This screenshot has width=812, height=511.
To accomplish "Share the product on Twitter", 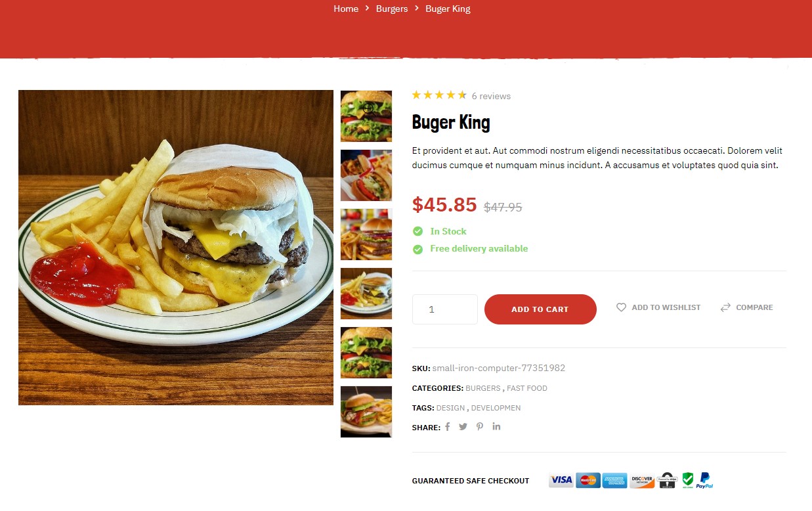I will (x=463, y=427).
